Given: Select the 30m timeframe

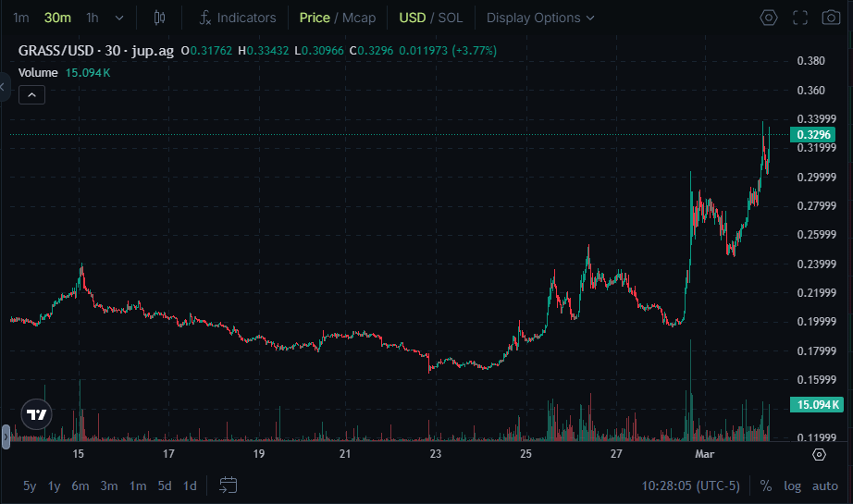Looking at the screenshot, I should pos(57,18).
